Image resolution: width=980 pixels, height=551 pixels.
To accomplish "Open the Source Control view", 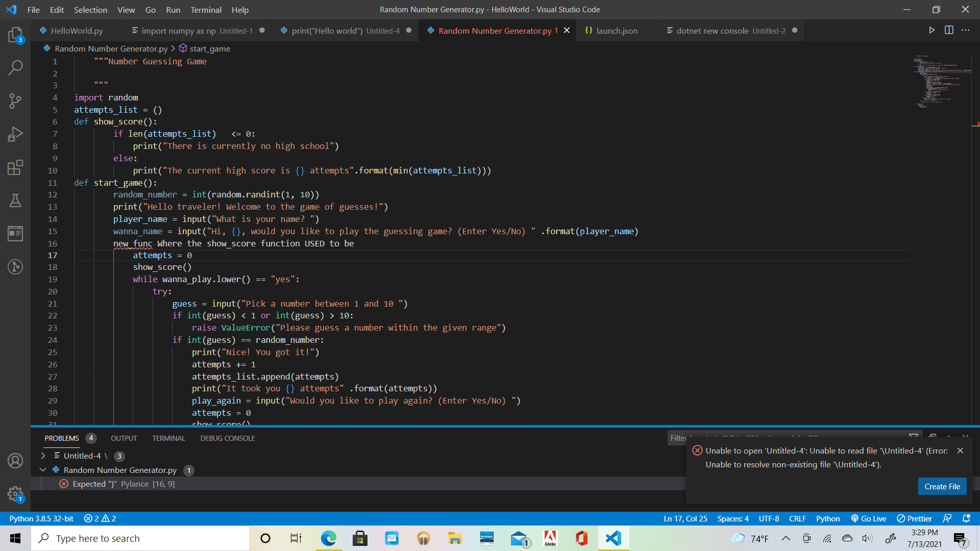I will [x=16, y=101].
